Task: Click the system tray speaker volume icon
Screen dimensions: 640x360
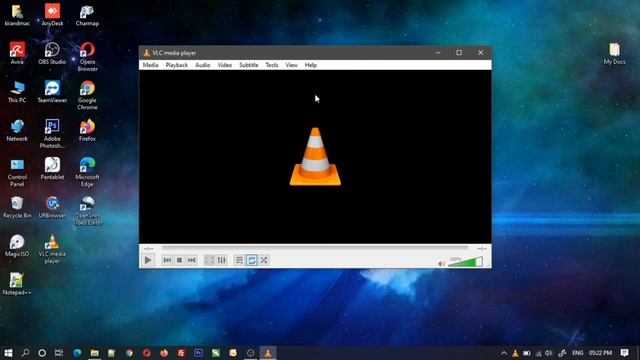Action: tap(549, 353)
